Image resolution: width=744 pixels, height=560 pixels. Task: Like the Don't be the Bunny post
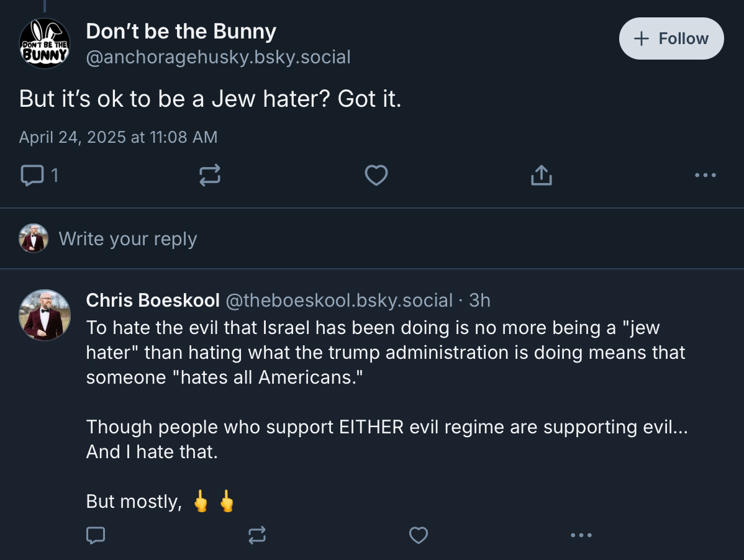click(x=376, y=176)
